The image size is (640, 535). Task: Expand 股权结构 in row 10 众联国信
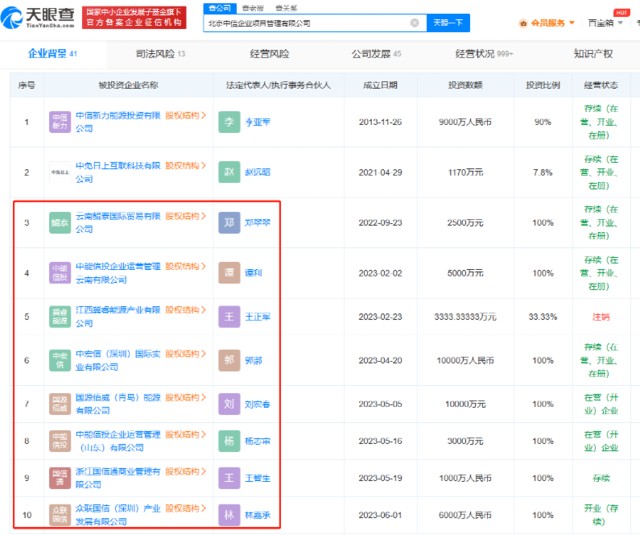click(x=187, y=507)
